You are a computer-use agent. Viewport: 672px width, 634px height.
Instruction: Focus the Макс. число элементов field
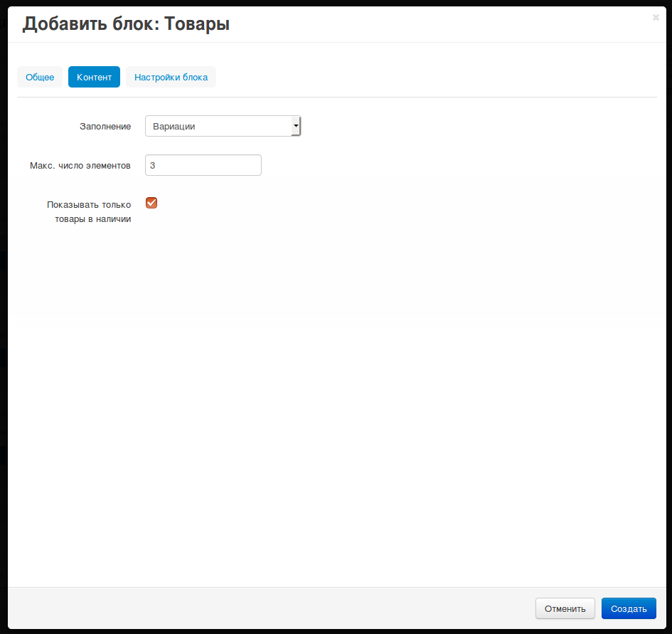point(203,165)
